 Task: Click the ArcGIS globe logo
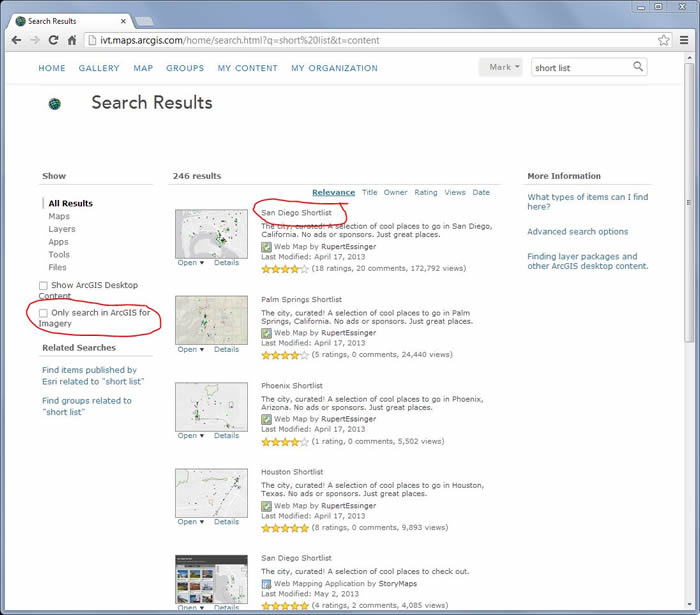point(54,104)
